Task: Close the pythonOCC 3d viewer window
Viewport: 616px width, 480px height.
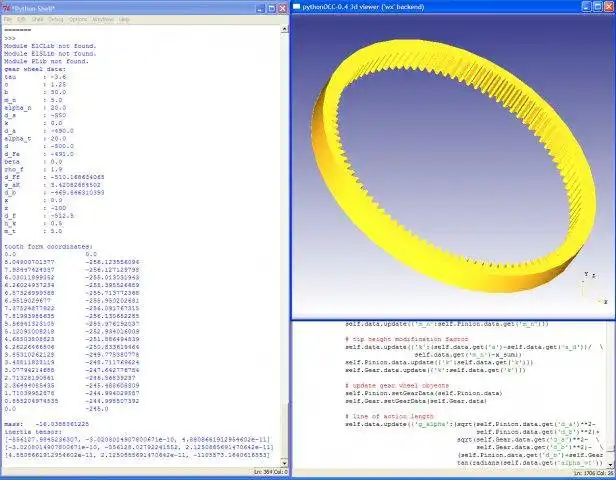Action: click(x=608, y=7)
